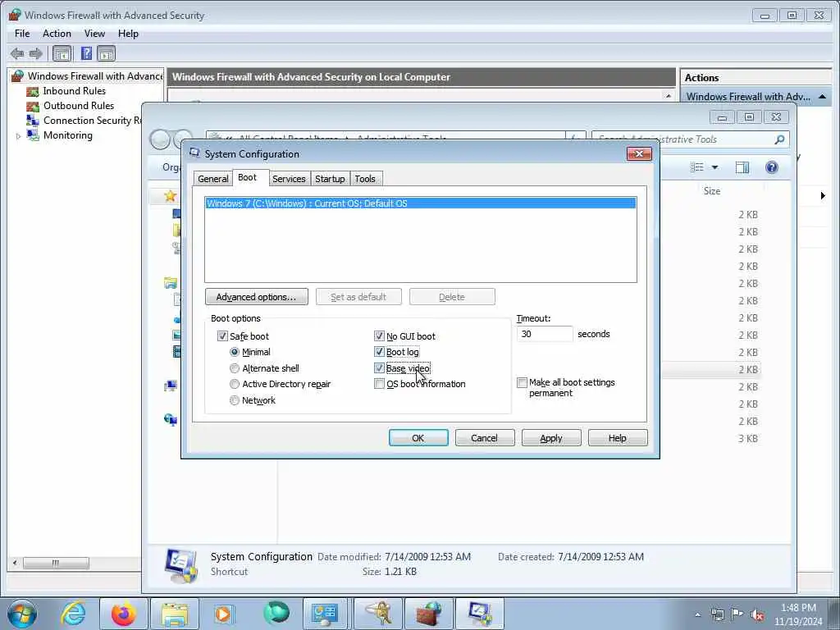Viewport: 840px width, 630px height.
Task: Show hidden tray icons arrow
Action: [x=697, y=614]
